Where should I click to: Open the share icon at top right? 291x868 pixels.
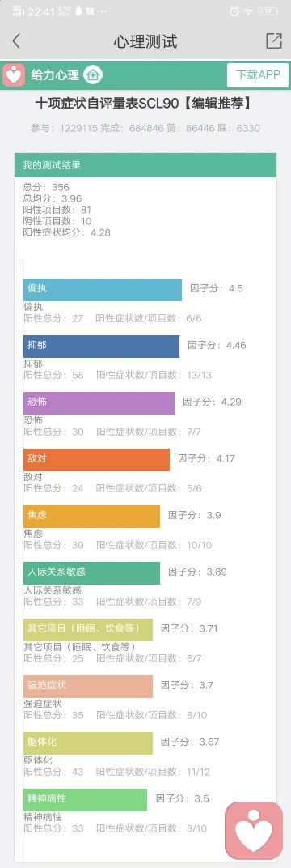point(274,40)
